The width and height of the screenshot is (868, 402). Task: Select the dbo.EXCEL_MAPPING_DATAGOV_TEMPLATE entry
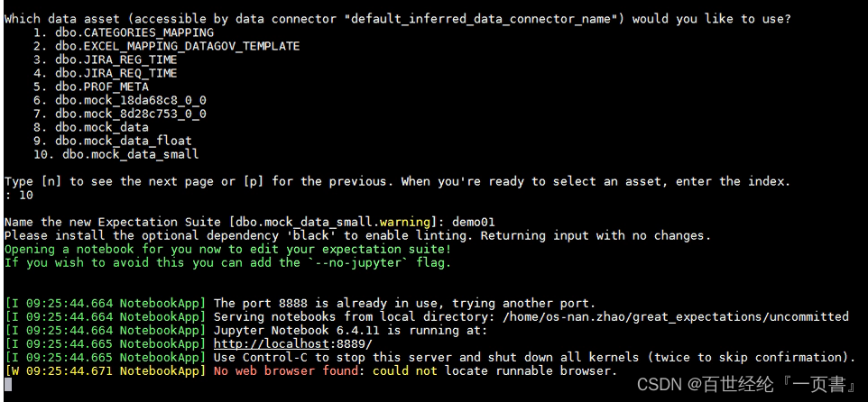click(x=177, y=47)
